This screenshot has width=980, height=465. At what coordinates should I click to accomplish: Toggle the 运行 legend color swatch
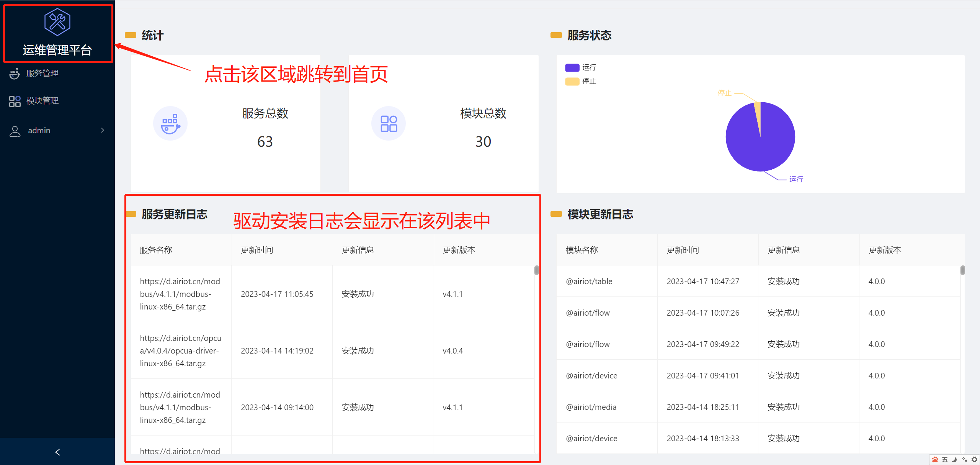pos(572,67)
